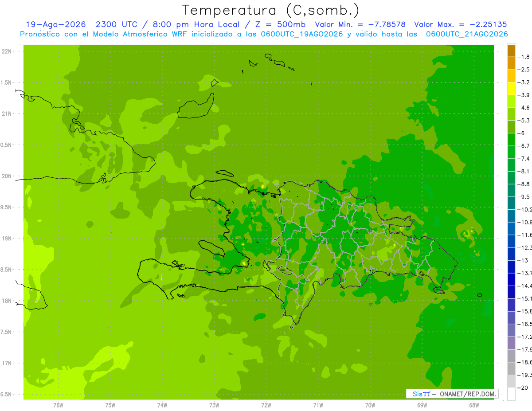
Task: Click the '-6.7' legend value
Action: 524,146
